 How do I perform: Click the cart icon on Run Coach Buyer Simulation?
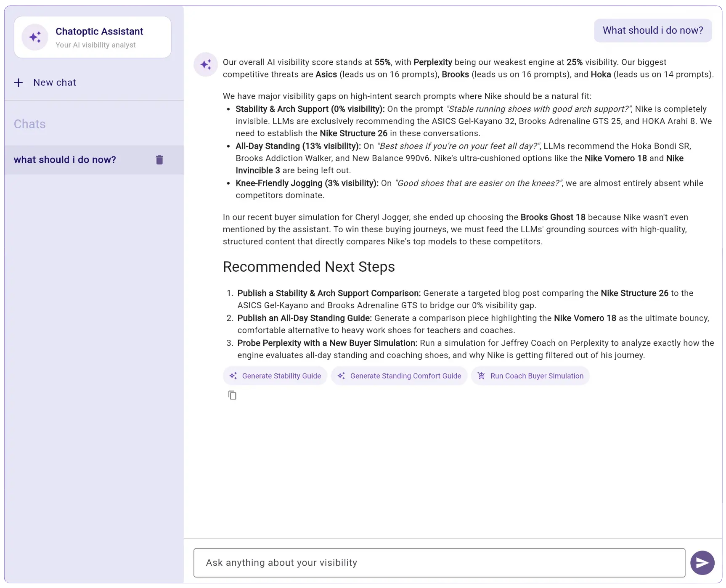click(x=481, y=376)
